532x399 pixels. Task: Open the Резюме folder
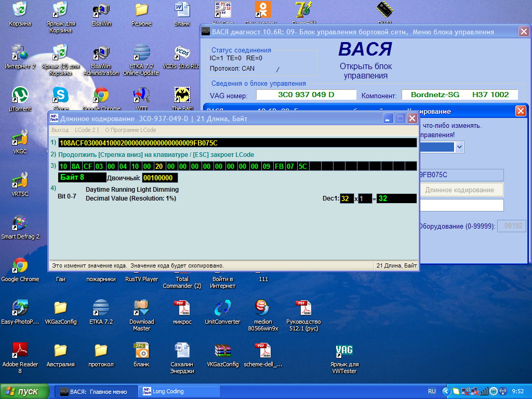(x=141, y=9)
